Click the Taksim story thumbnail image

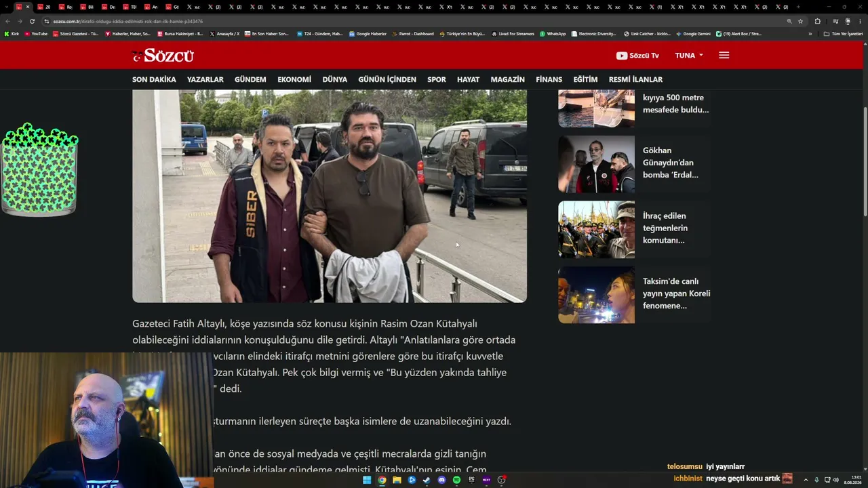pyautogui.click(x=596, y=295)
